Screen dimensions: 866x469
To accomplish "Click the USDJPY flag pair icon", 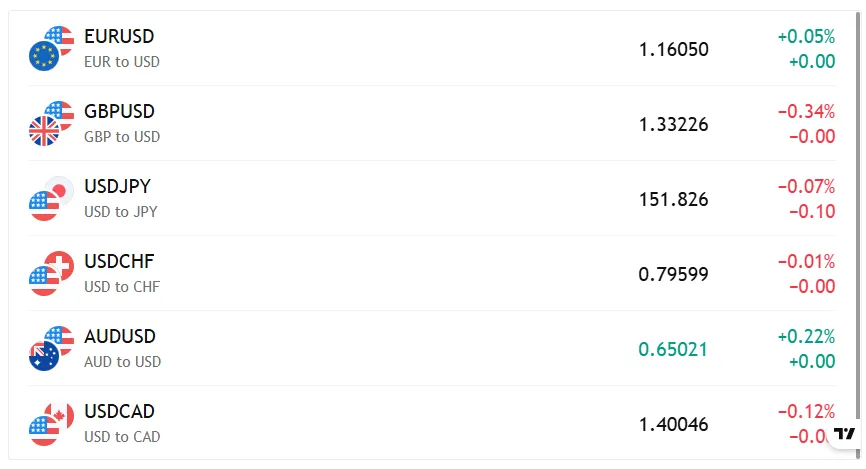I will pyautogui.click(x=51, y=198).
